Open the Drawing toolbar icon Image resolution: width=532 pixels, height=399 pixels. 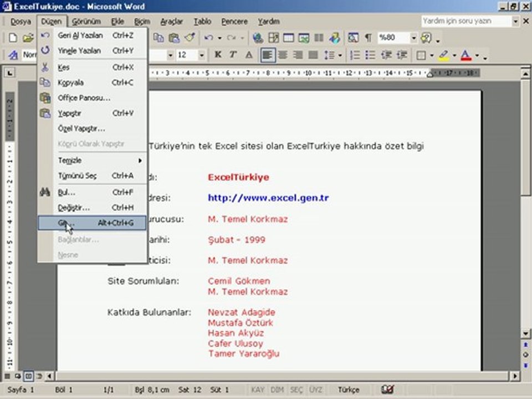point(335,38)
